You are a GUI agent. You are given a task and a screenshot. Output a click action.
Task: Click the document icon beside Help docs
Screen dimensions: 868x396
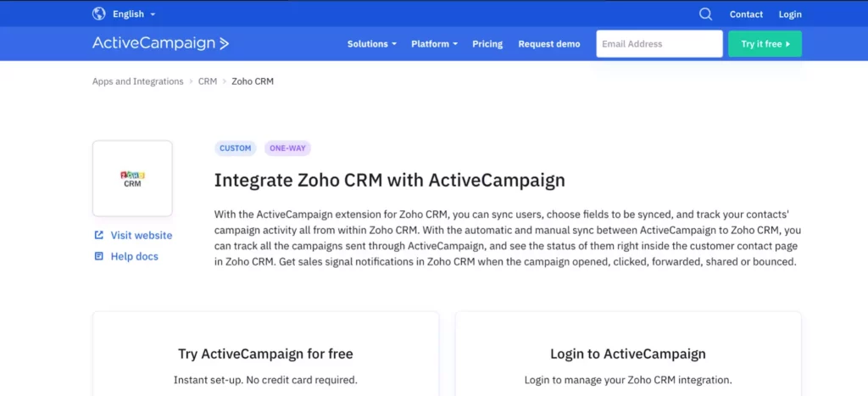pyautogui.click(x=98, y=256)
